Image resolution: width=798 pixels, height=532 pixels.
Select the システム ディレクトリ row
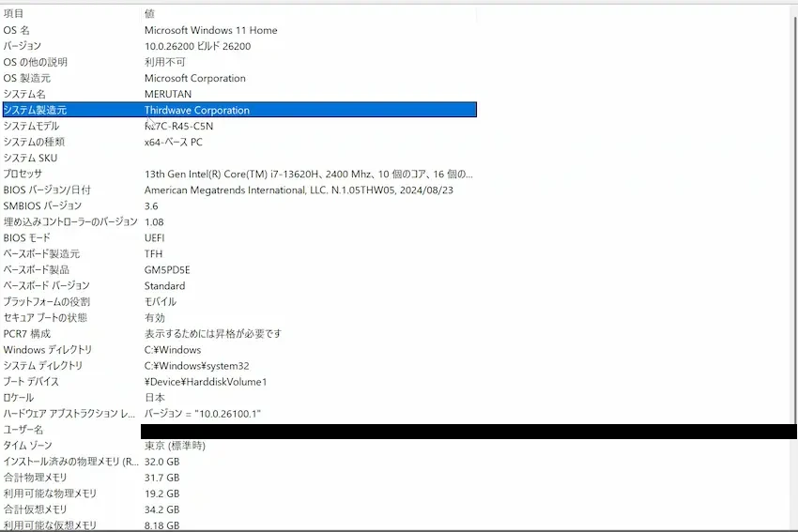239,366
